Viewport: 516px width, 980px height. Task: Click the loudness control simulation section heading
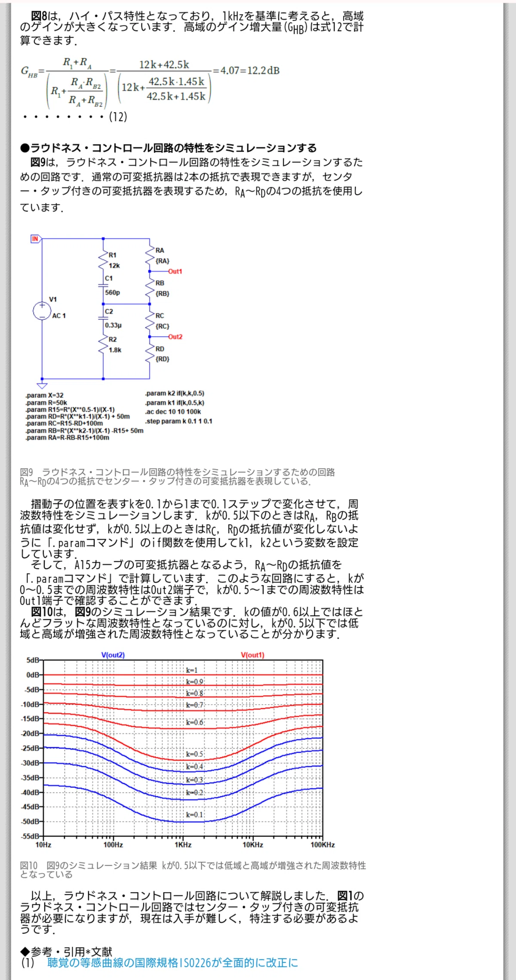[168, 148]
